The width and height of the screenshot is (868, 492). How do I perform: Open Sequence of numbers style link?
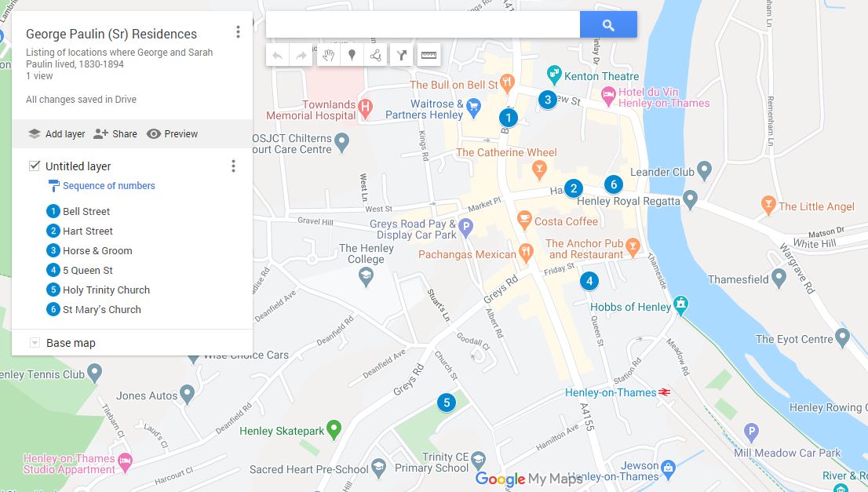[x=108, y=186]
